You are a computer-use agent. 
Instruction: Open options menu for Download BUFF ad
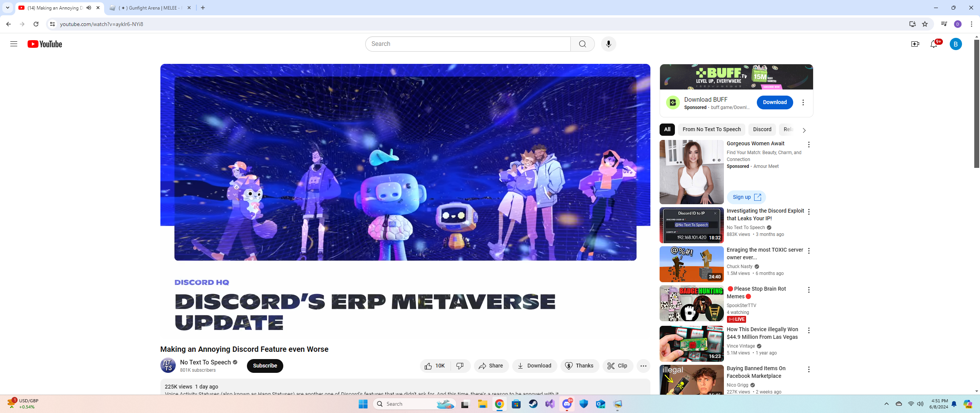(803, 102)
